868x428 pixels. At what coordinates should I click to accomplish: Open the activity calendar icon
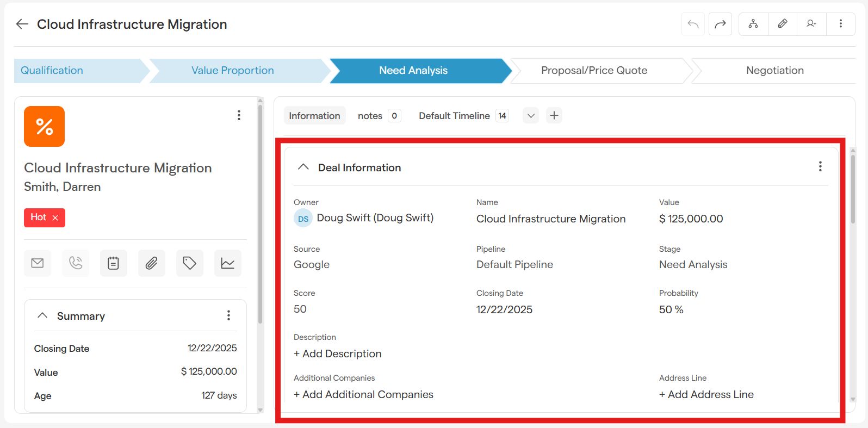tap(113, 263)
